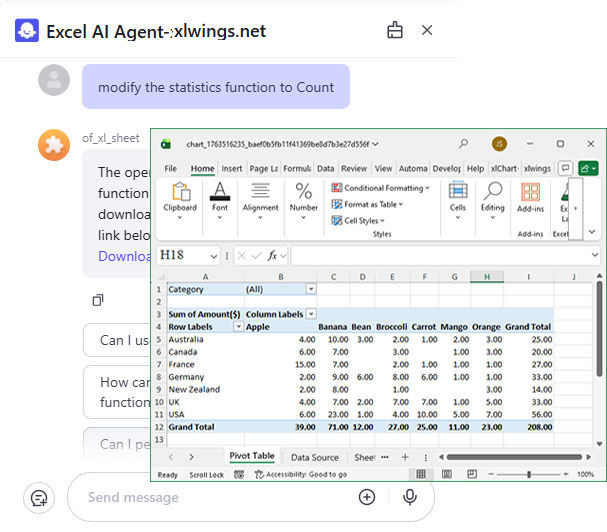The image size is (607, 532).
Task: Click the vertical scrollbar in Excel
Action: click(599, 329)
